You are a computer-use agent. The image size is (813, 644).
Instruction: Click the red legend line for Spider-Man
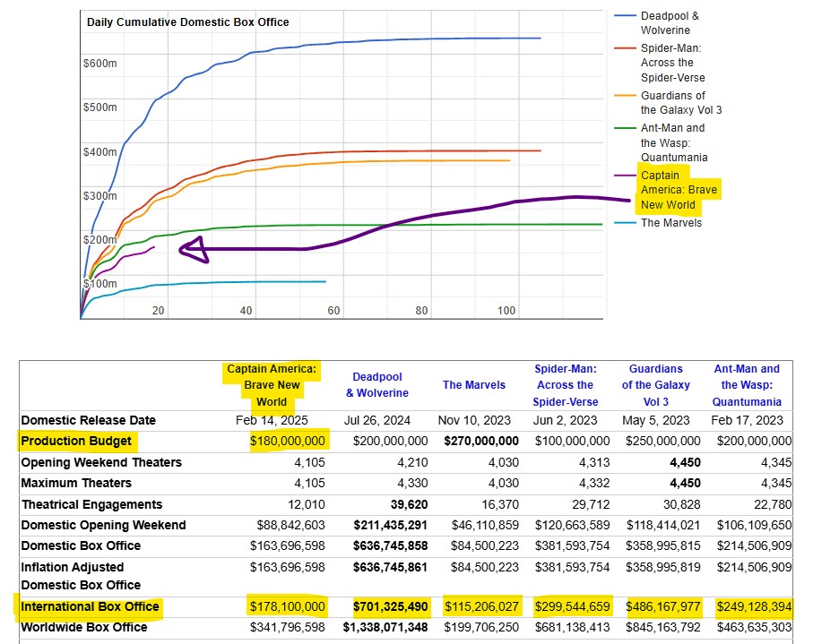point(624,48)
